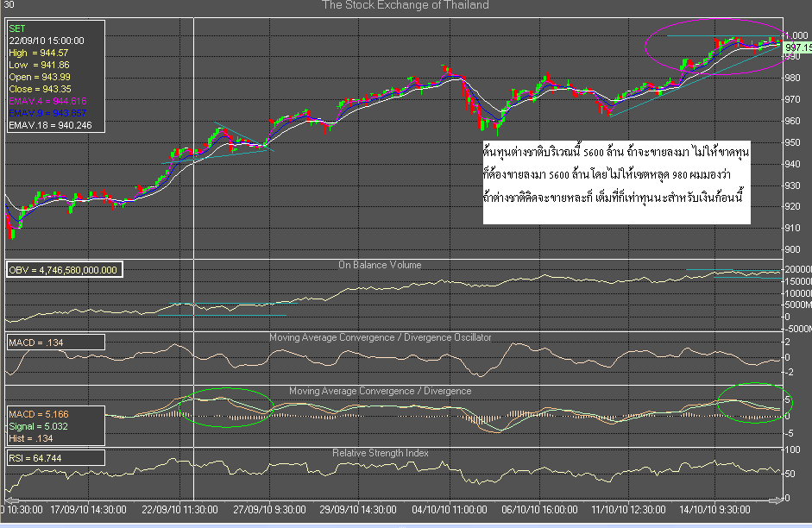Select the 22/09/10 11:30:00 time axis label
The image size is (812, 528).
tap(179, 509)
